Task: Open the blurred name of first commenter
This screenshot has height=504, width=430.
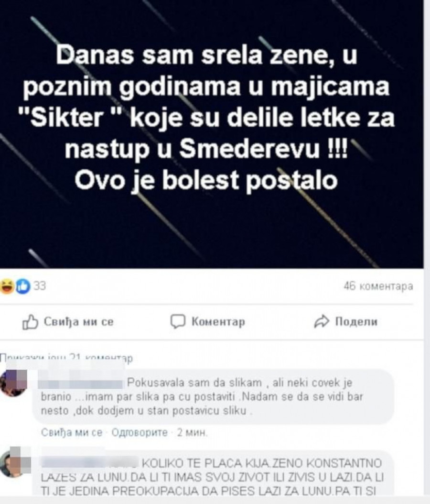Action: (81, 383)
